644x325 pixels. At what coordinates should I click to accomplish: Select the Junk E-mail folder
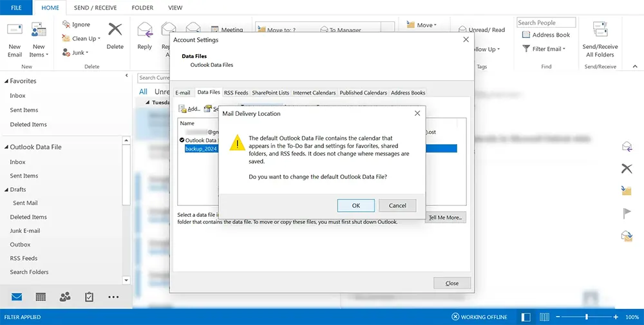(x=25, y=230)
